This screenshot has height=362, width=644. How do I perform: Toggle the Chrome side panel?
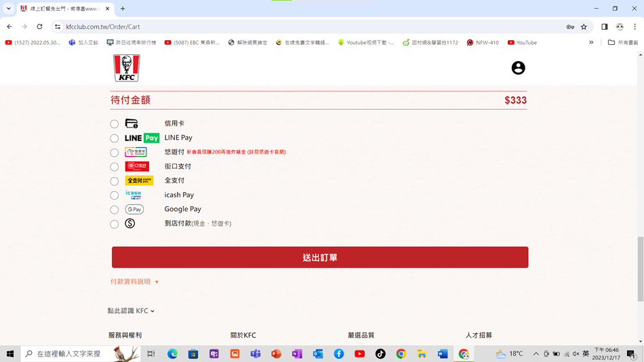click(x=605, y=26)
